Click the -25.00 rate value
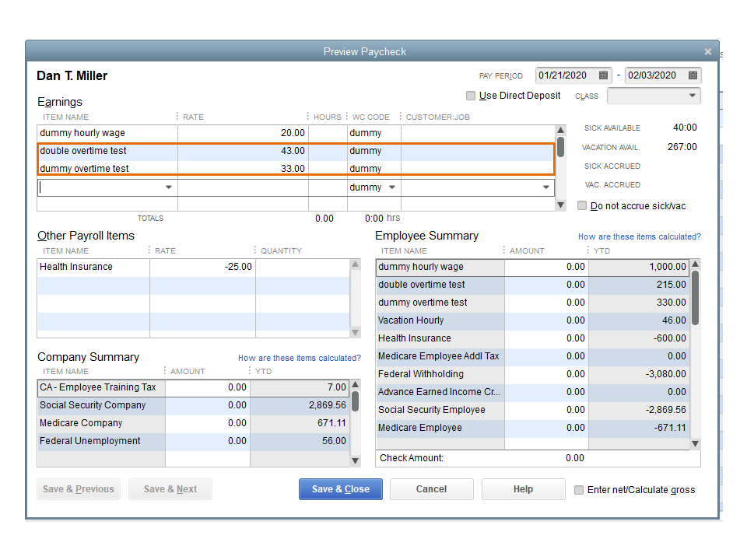The image size is (747, 560). coord(238,267)
